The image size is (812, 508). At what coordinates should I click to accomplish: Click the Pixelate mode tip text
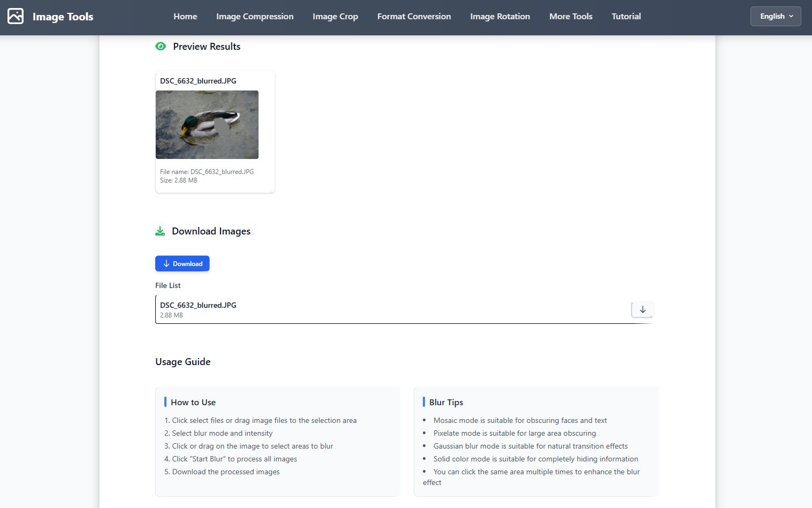coord(515,433)
